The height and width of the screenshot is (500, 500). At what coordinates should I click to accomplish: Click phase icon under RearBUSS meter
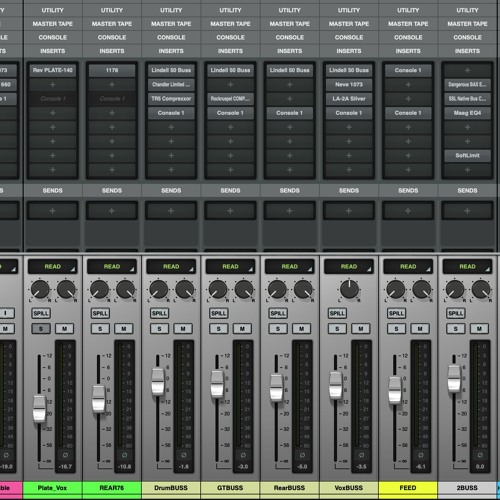point(302,455)
